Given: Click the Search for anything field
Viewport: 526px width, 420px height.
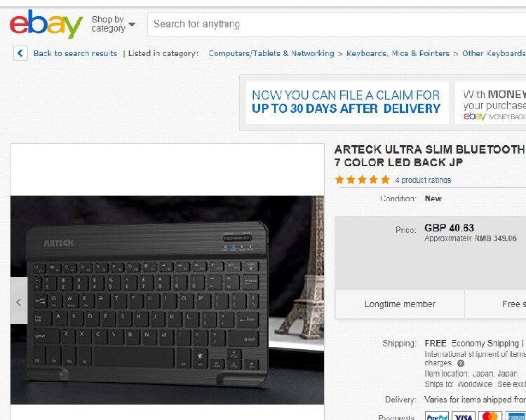Looking at the screenshot, I should pos(337,24).
